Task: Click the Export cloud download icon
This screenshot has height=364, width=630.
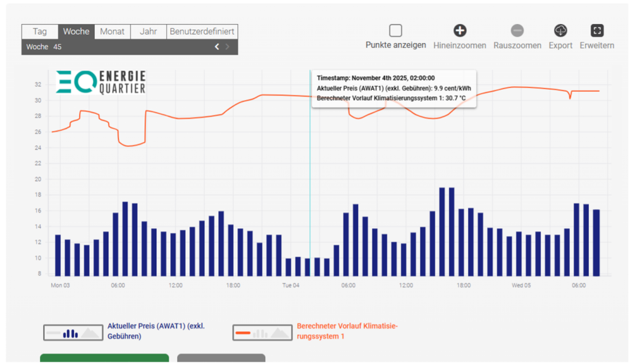Action: (x=560, y=31)
